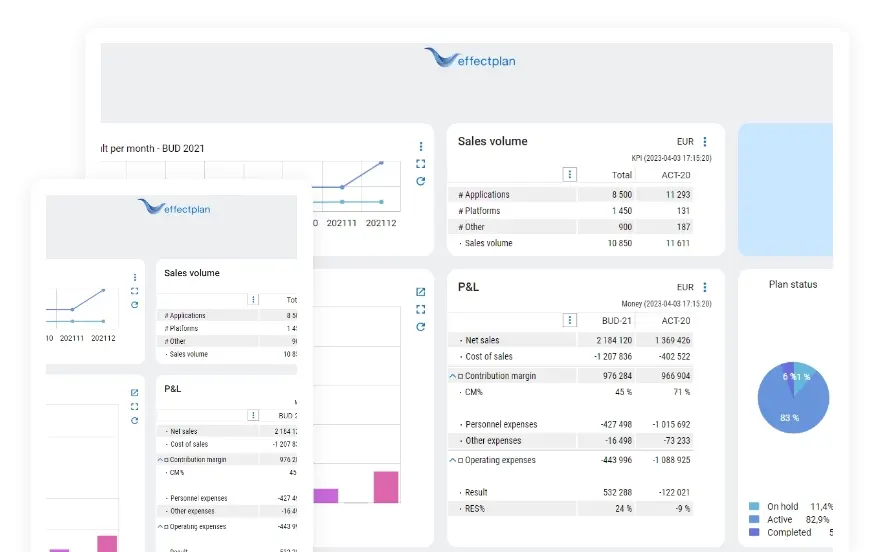The image size is (880, 552).
Task: Collapse Contribution margin row in small front P&L
Action: point(160,459)
